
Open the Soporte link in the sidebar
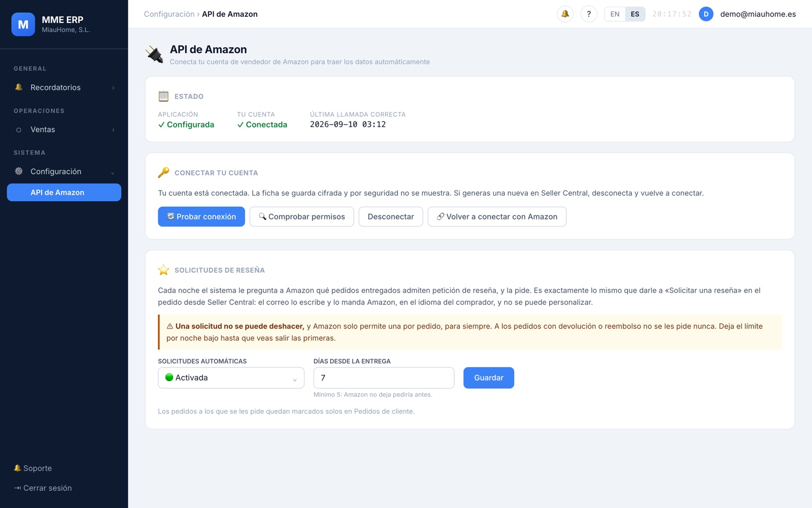(33, 468)
